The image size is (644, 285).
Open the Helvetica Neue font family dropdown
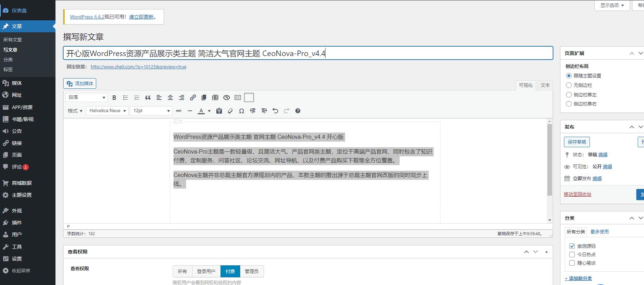107,111
